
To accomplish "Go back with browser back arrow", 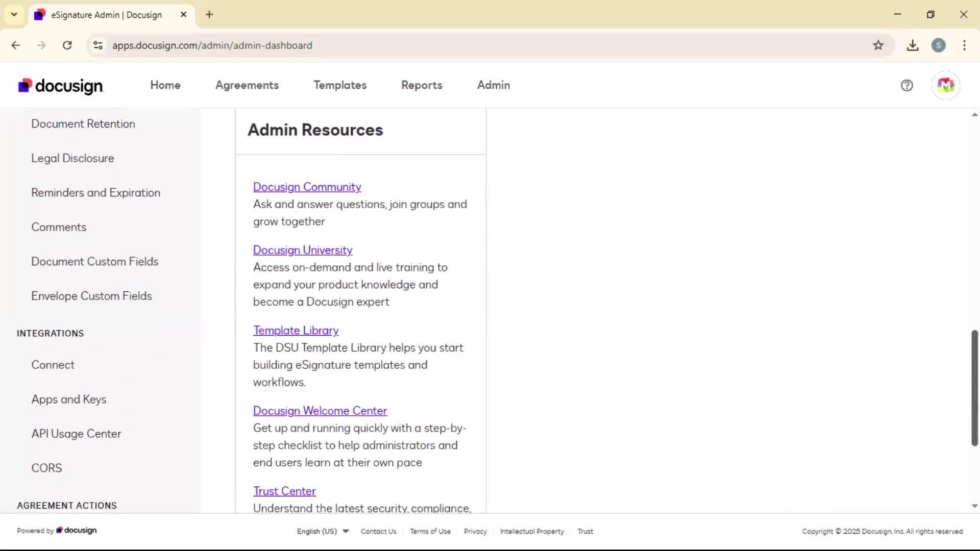I will (16, 45).
